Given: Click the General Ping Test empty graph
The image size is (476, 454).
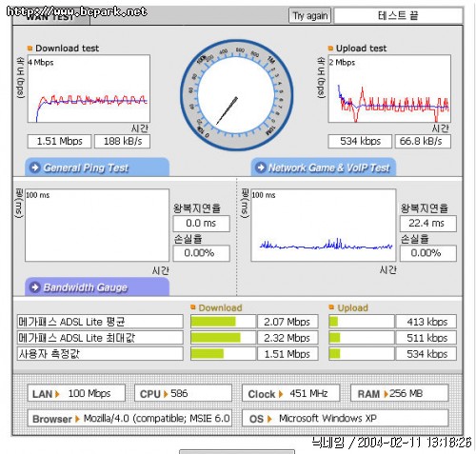Looking at the screenshot, I should (x=97, y=226).
